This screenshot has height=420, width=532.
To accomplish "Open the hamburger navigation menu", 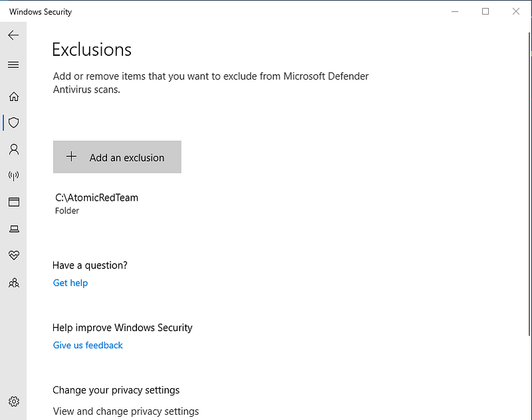I will (x=13, y=64).
